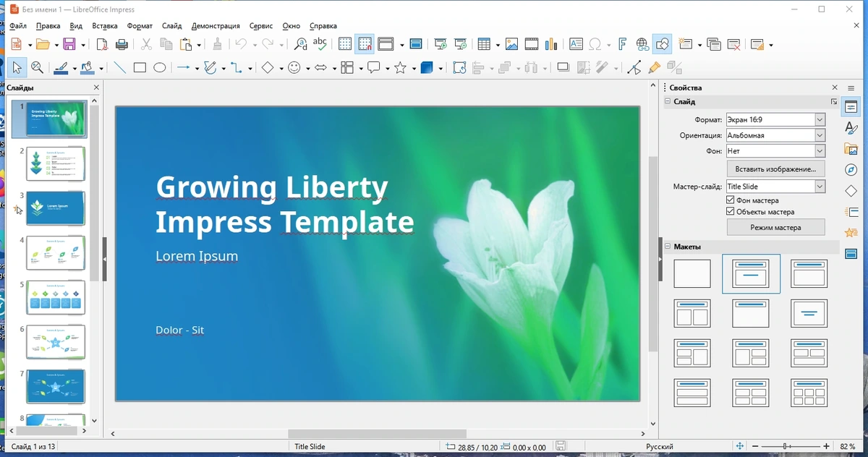Open the Вставка menu
The width and height of the screenshot is (868, 457).
tap(105, 26)
